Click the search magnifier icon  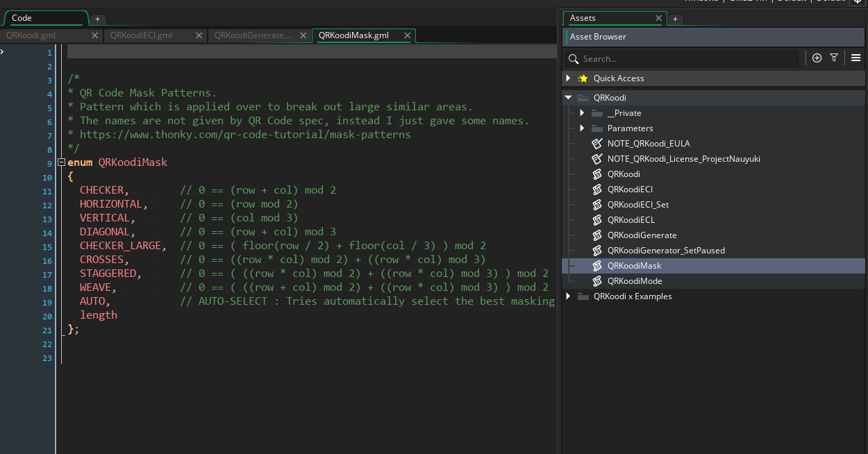tap(573, 58)
